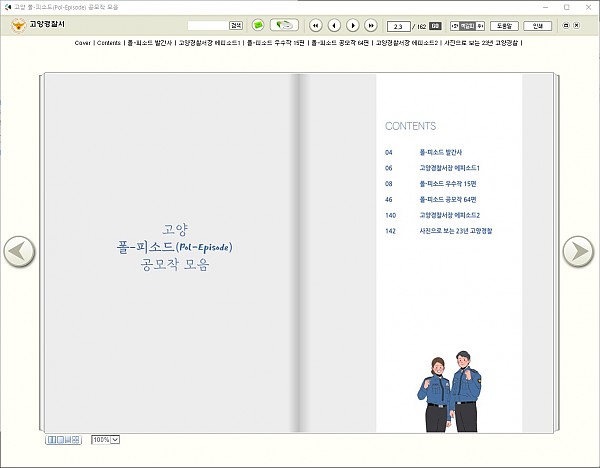Click the center label of the auto-flip control
Image resolution: width=600 pixels, height=468 pixels.
tap(467, 26)
